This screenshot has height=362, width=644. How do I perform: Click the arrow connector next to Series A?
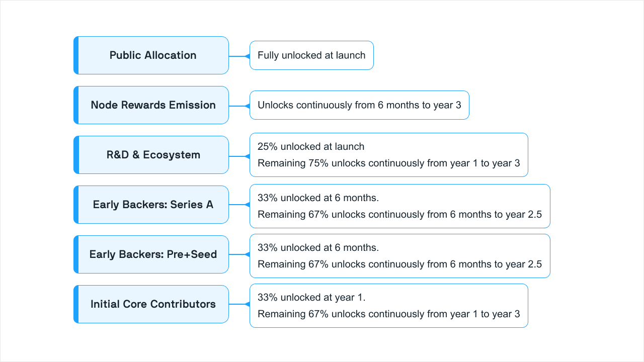point(247,205)
